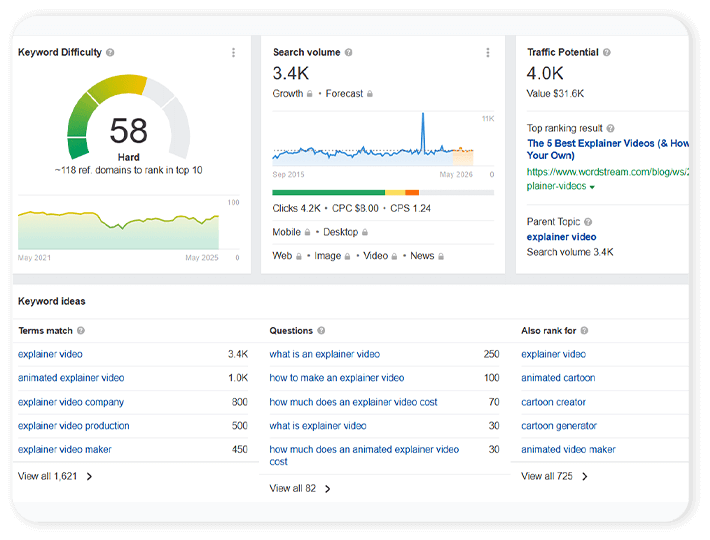Click lock icon beside Desktop
Screen dimensions: 710x540
tap(365, 232)
